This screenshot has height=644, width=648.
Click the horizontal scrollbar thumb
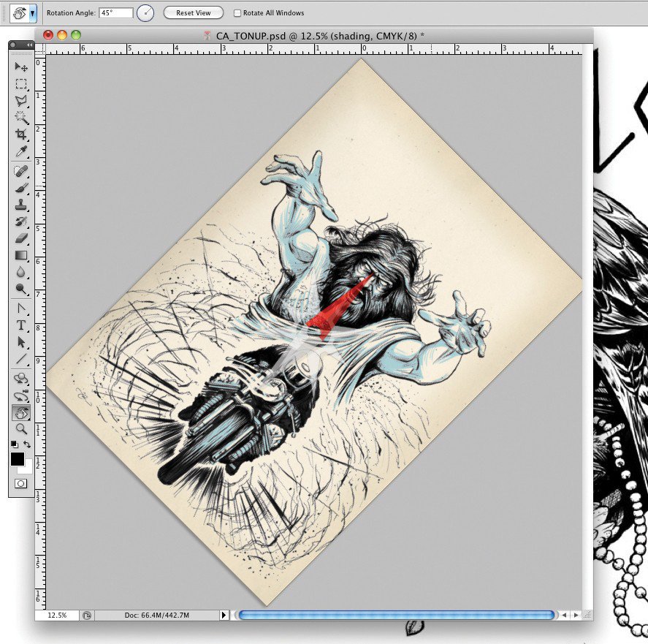pyautogui.click(x=396, y=615)
